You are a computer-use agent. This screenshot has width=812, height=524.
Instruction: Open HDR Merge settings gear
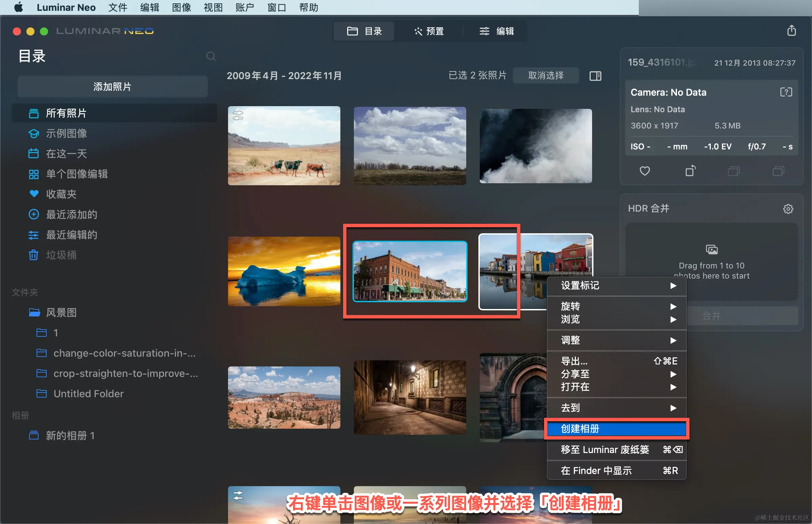click(x=788, y=209)
